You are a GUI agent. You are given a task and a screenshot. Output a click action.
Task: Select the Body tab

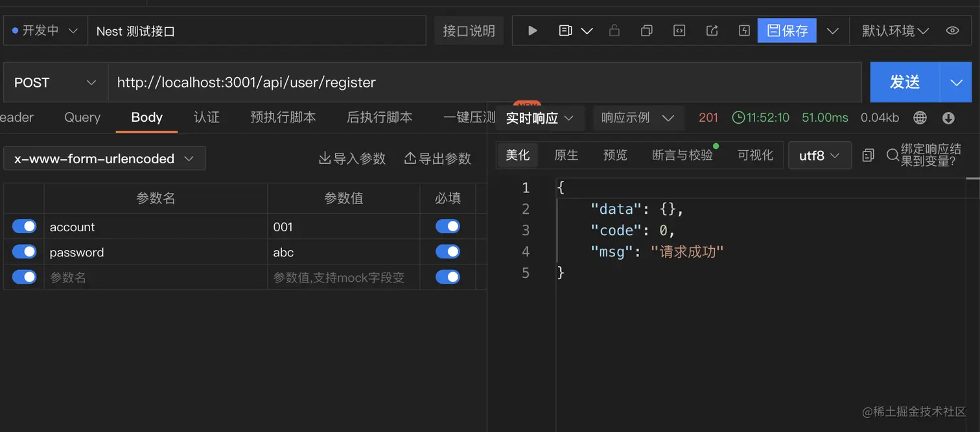(x=146, y=117)
